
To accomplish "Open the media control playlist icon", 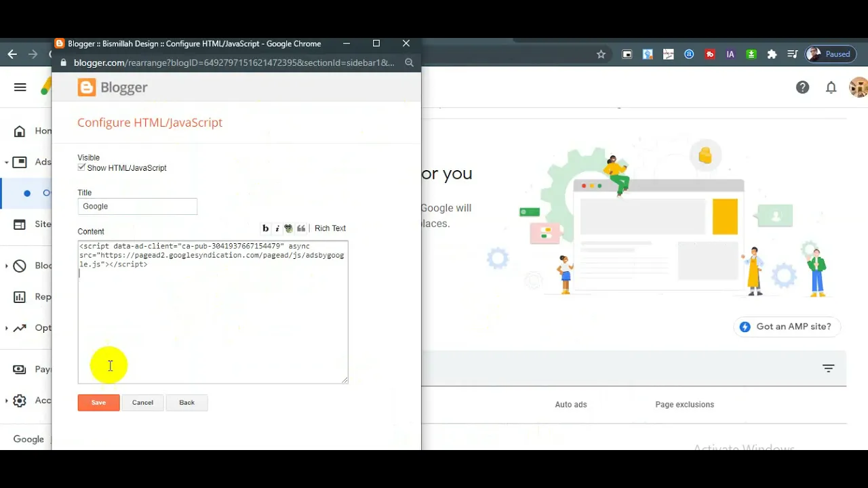I will click(x=792, y=54).
